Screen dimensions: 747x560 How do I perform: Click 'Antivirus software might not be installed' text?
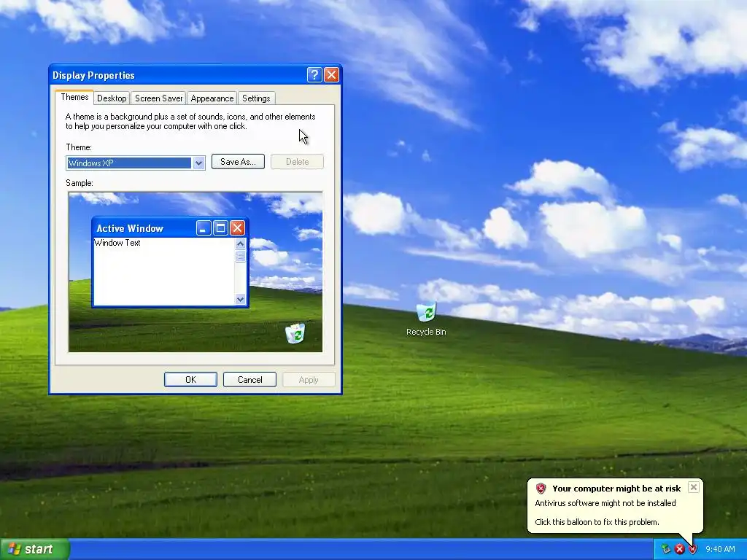(605, 503)
